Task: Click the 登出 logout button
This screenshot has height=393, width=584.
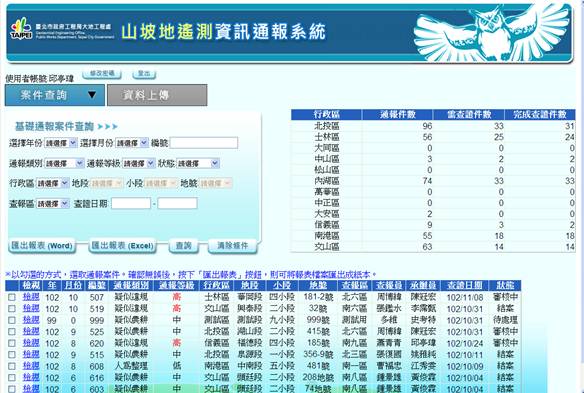Action: [x=144, y=74]
